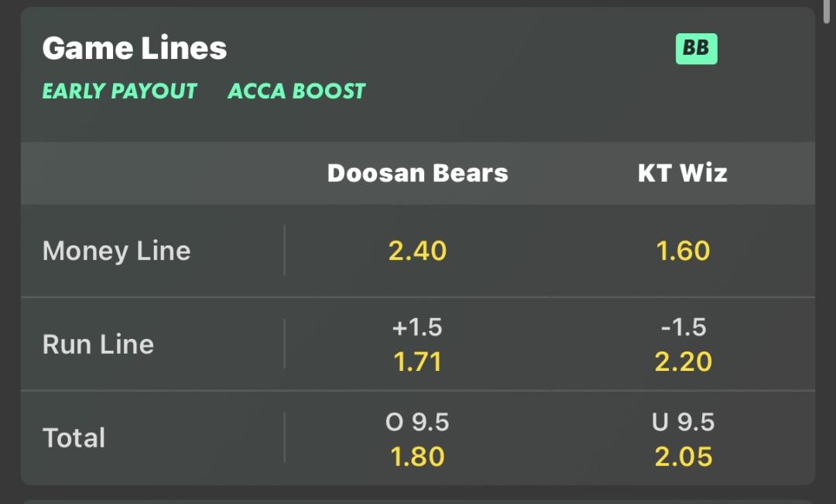Pick KT Wiz money line at 1.60

tap(683, 251)
